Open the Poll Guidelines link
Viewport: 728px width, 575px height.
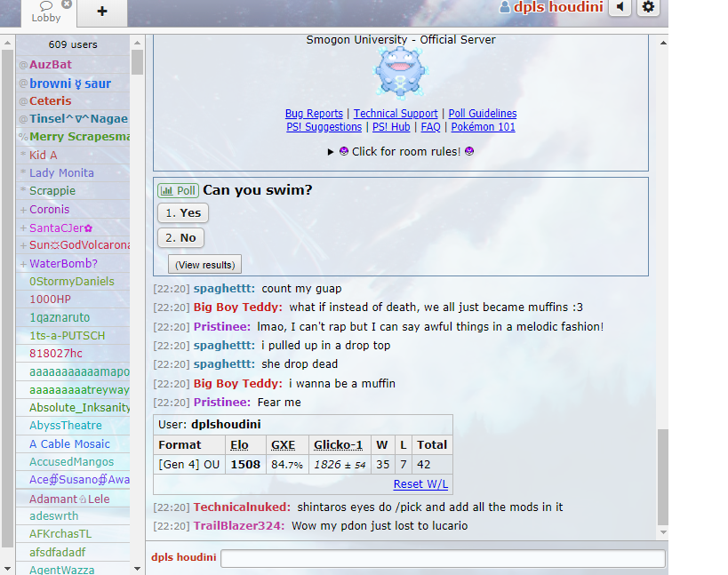[x=483, y=114]
